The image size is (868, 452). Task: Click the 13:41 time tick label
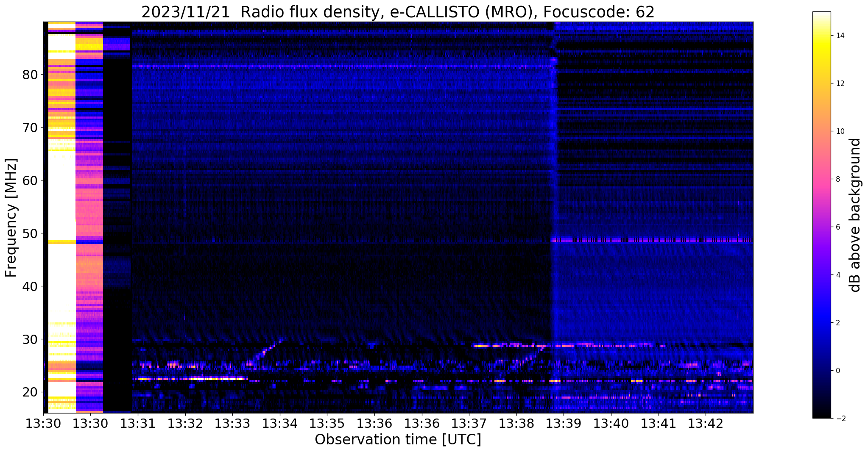[658, 424]
